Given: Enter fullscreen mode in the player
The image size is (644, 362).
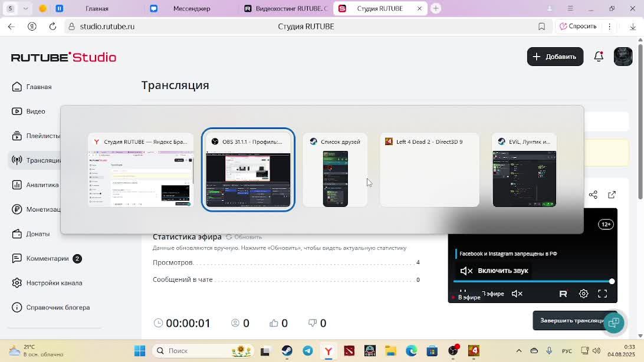Looking at the screenshot, I should pos(602,294).
